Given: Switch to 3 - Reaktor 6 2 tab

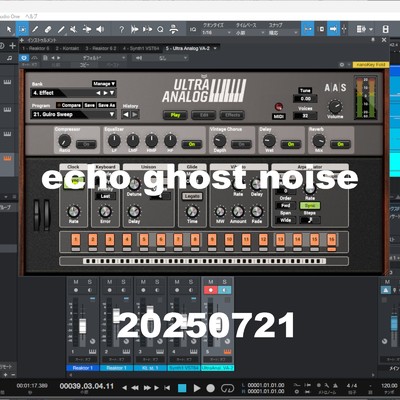Looking at the screenshot, I should click(x=101, y=49).
